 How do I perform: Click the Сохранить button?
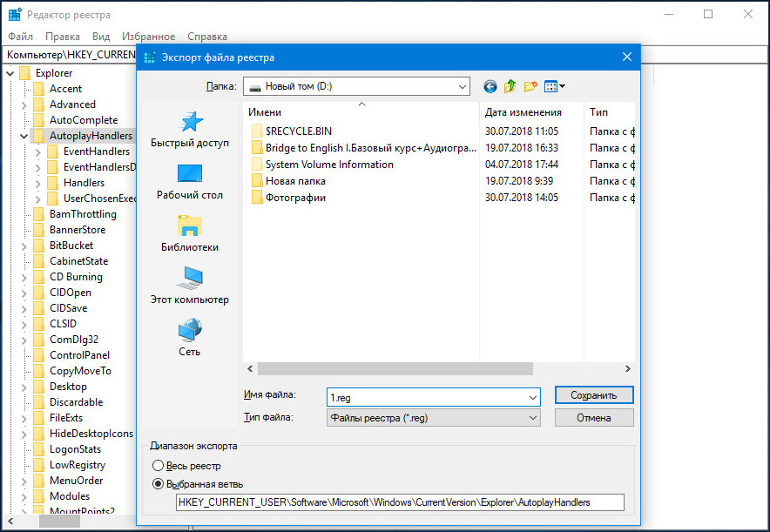(594, 395)
